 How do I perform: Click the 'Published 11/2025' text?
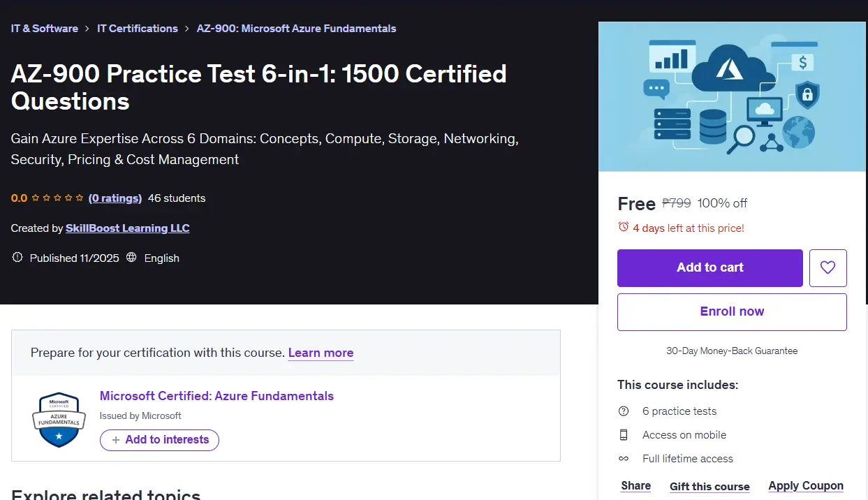point(75,258)
